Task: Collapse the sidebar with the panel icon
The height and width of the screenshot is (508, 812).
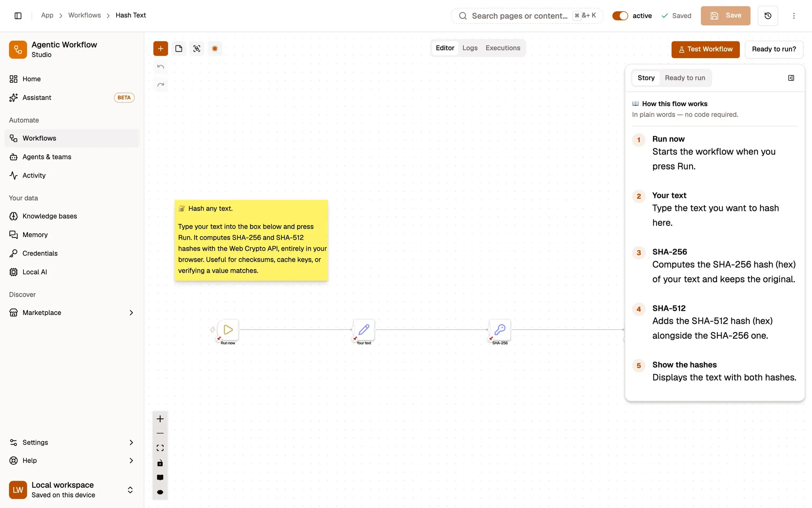Action: (x=18, y=15)
